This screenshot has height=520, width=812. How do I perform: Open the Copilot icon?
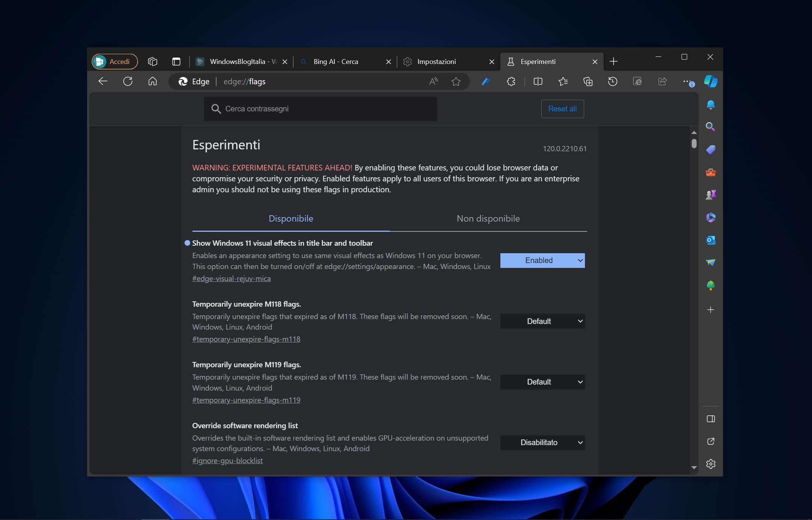(x=710, y=81)
